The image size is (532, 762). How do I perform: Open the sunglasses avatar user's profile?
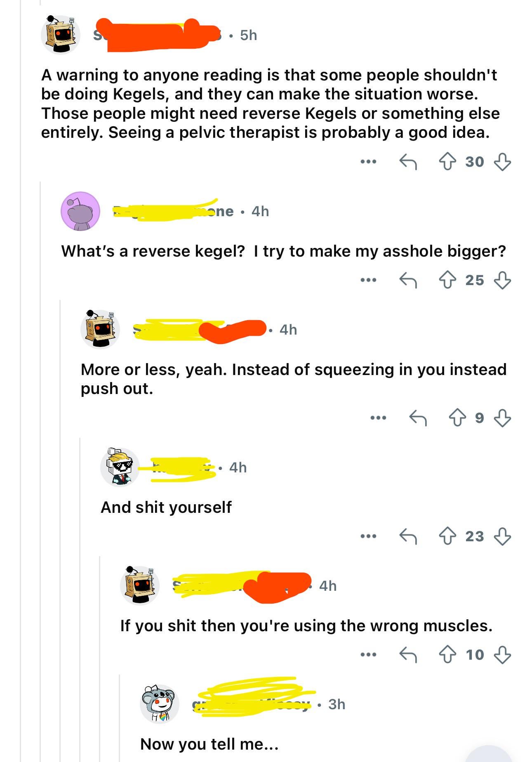pyautogui.click(x=120, y=467)
